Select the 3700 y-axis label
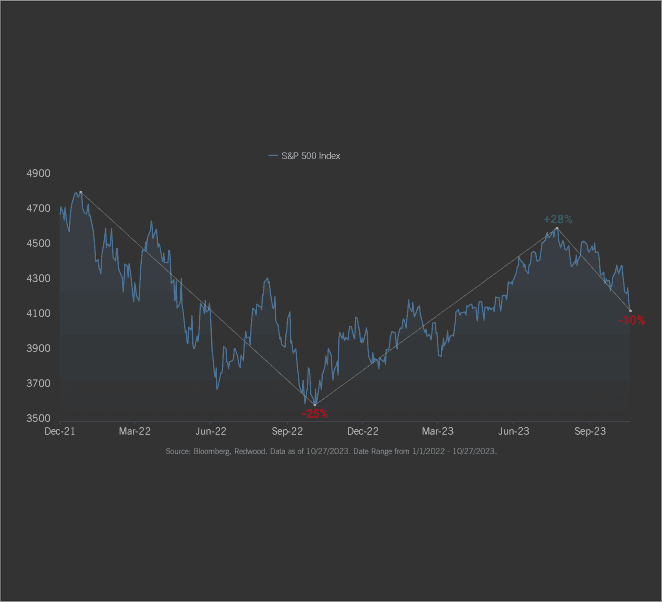The height and width of the screenshot is (602, 662). pos(38,383)
